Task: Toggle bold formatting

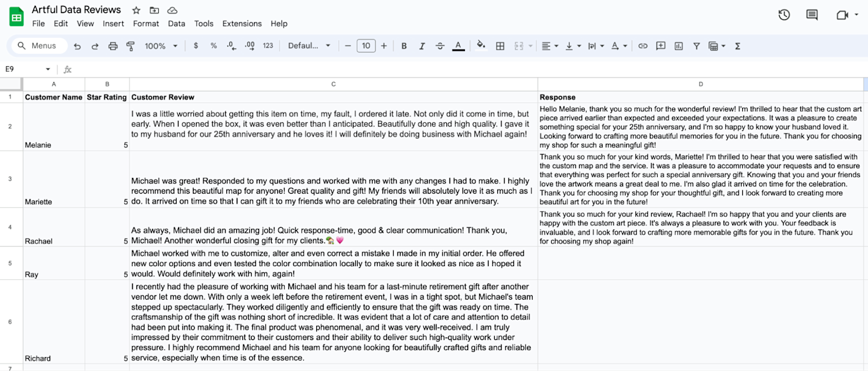Action: coord(404,46)
